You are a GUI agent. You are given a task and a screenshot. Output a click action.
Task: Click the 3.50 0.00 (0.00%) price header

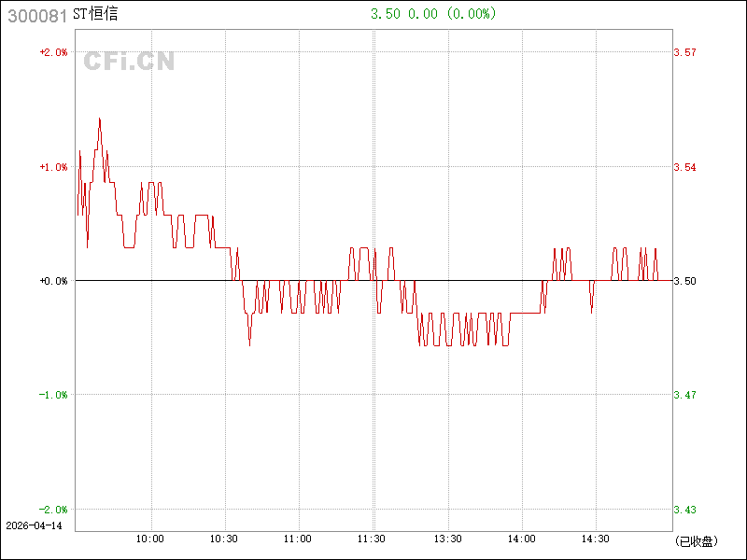point(433,14)
